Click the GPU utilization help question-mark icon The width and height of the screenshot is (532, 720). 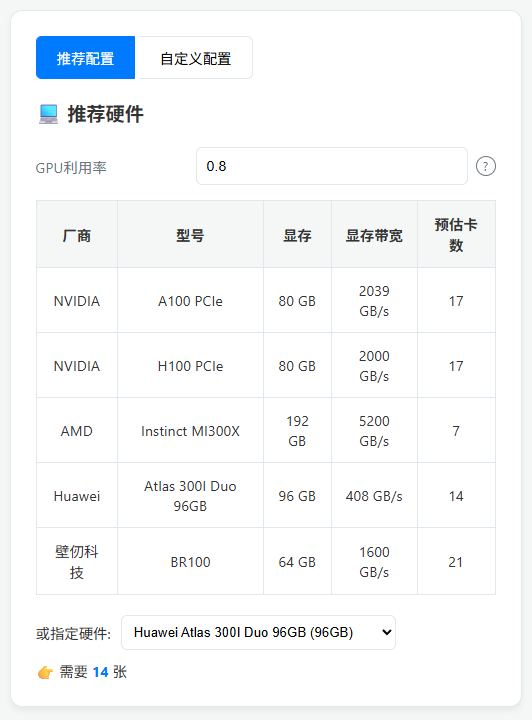pyautogui.click(x=486, y=166)
